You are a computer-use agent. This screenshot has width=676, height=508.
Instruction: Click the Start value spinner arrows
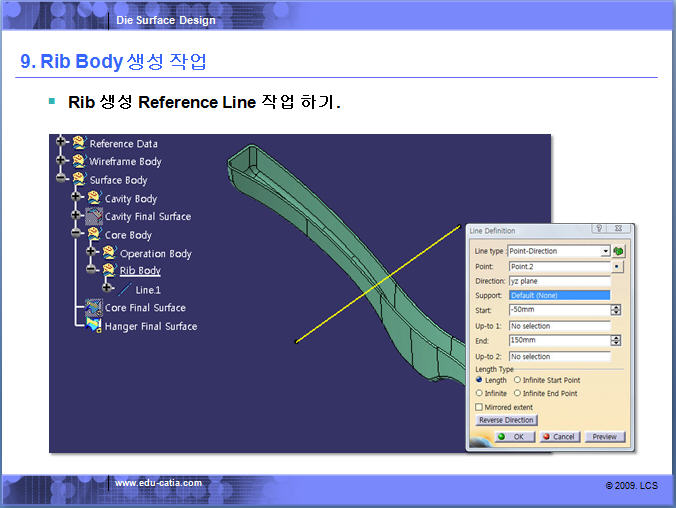click(616, 310)
